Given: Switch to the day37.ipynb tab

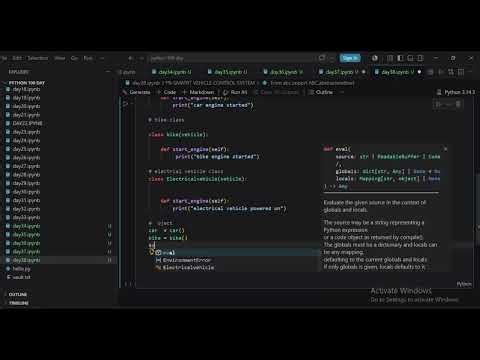Looking at the screenshot, I should tap(342, 72).
